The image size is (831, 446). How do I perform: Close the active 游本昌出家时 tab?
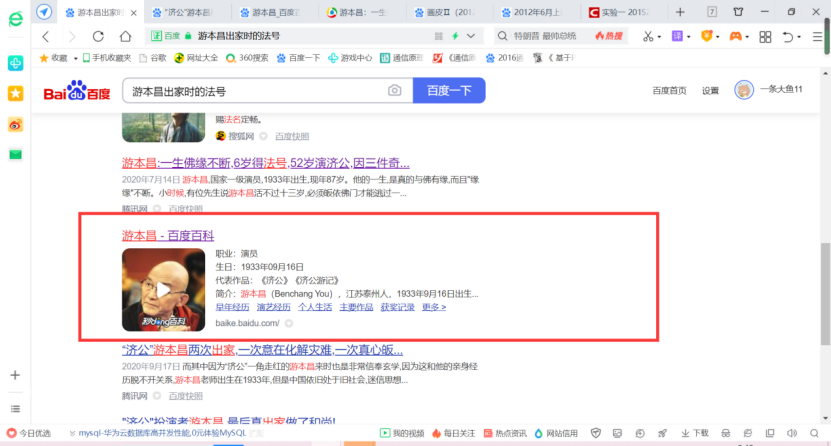tap(134, 13)
